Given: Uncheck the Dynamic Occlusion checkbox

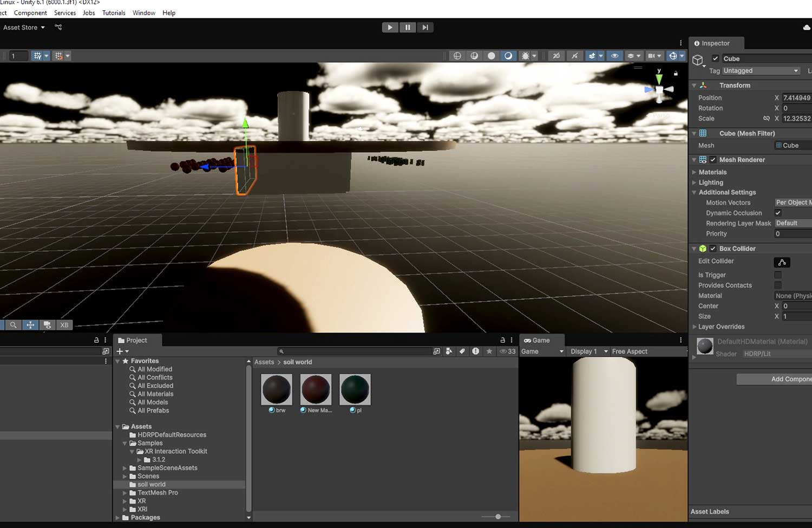Looking at the screenshot, I should [x=778, y=213].
